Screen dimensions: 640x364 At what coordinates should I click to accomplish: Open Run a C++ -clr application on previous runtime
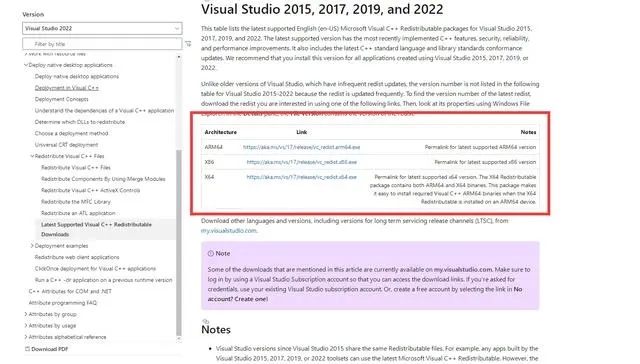pos(104,280)
